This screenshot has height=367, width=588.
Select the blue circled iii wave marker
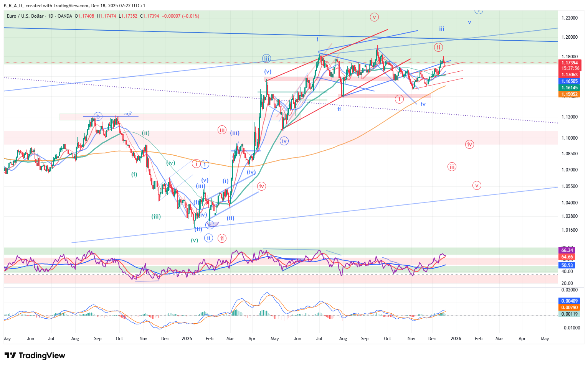pyautogui.click(x=266, y=59)
